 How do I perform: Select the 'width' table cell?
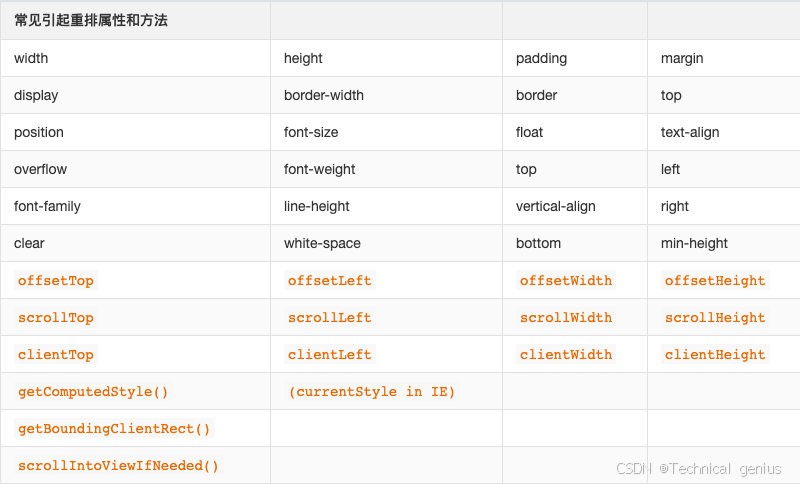[31, 58]
